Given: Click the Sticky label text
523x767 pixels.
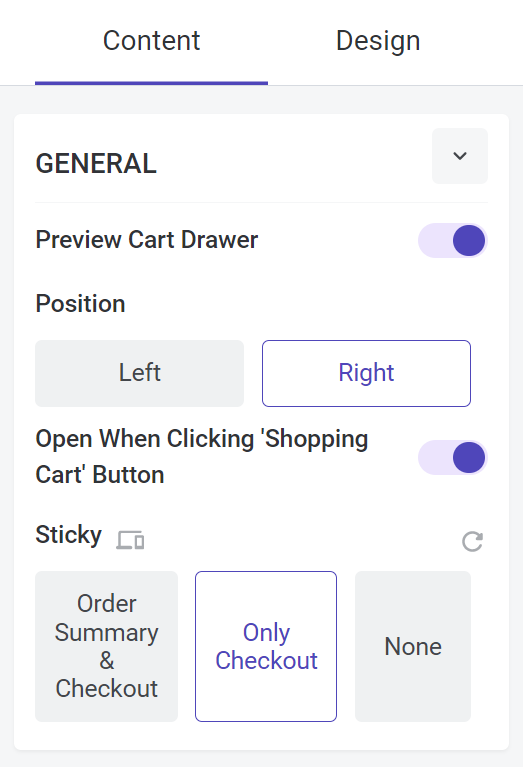Looking at the screenshot, I should pos(68,535).
